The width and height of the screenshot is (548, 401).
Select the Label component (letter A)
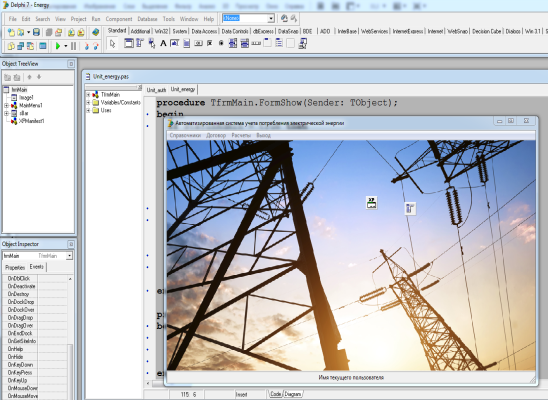point(163,43)
